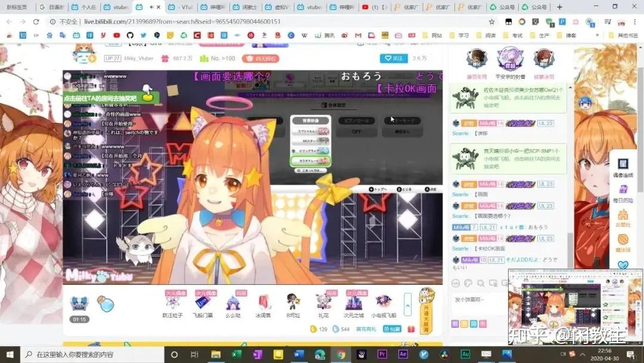Select the B坷垃 gift icon
This screenshot has height=363, width=644.
(293, 303)
